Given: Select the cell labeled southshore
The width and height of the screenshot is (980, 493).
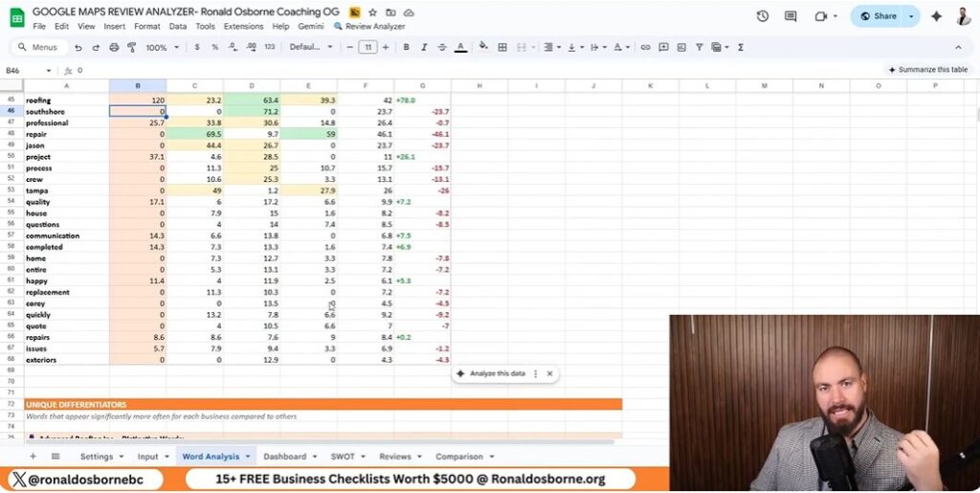Looking at the screenshot, I should pyautogui.click(x=67, y=112).
